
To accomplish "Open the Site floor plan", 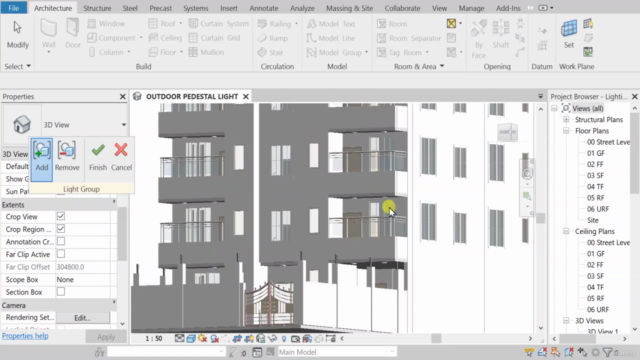I will tap(593, 220).
